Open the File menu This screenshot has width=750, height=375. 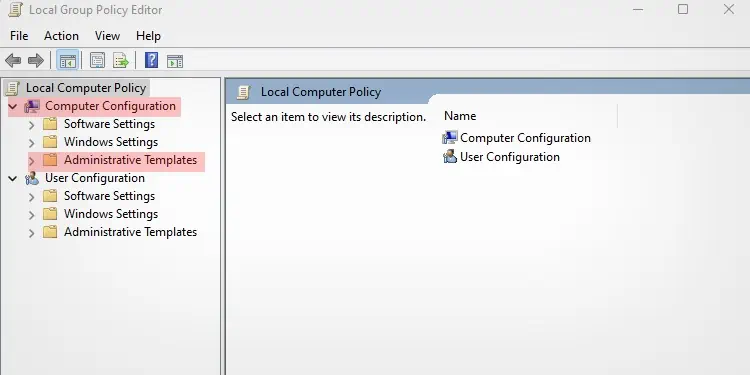19,36
